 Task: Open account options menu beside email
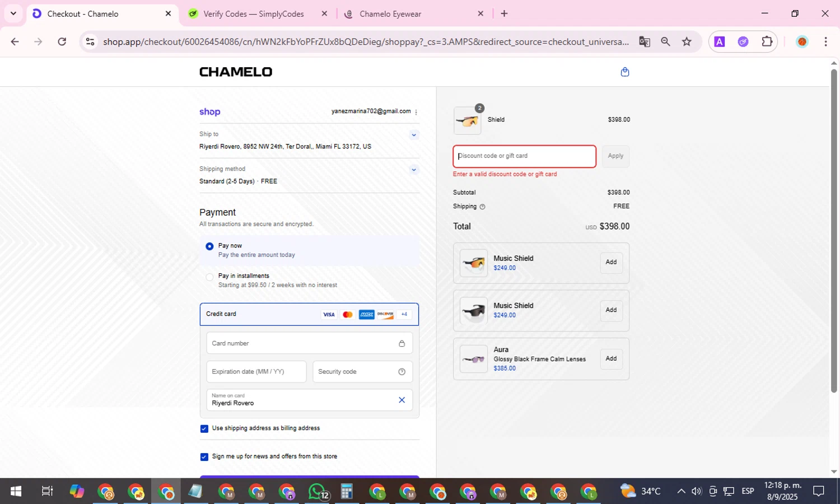(416, 112)
